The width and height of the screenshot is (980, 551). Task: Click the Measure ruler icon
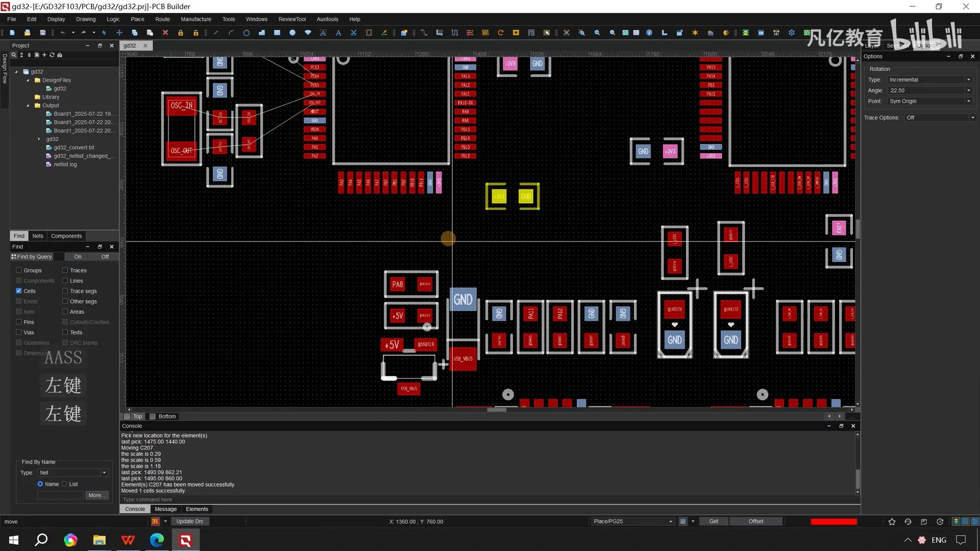665,33
